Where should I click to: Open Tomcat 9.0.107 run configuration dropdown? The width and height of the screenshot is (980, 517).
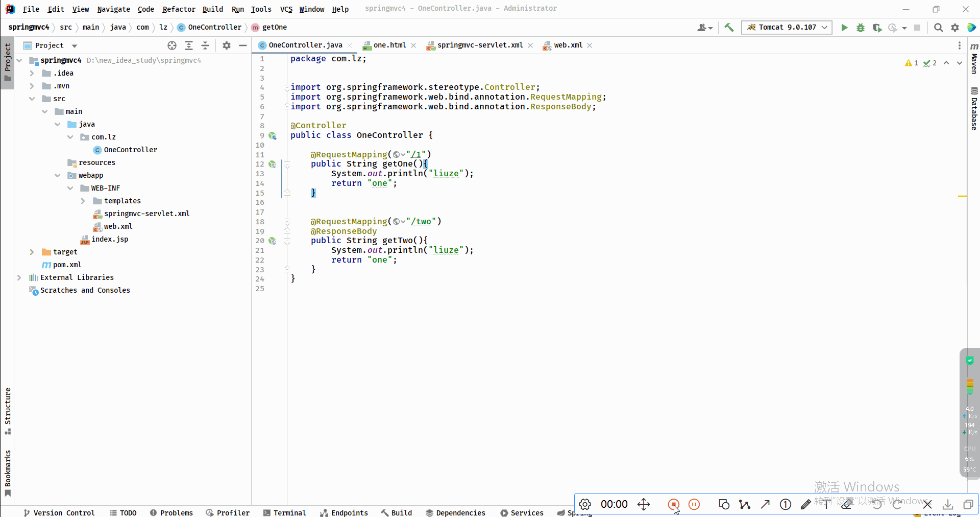click(788, 28)
